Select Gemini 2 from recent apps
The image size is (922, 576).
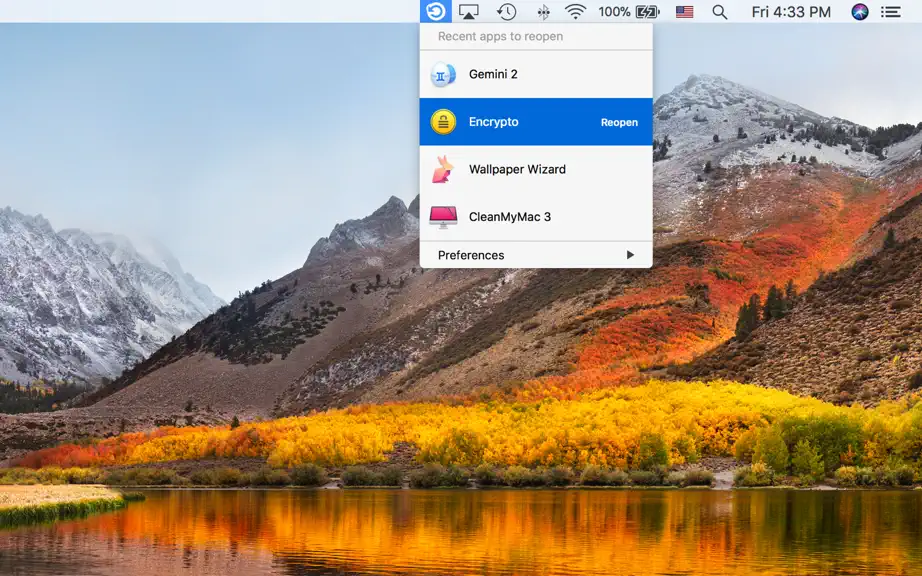pyautogui.click(x=536, y=74)
